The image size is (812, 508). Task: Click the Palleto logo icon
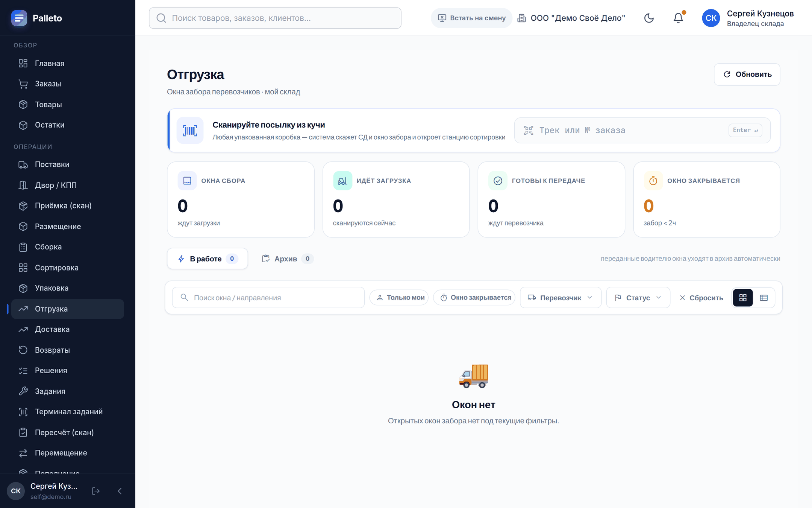(x=19, y=18)
